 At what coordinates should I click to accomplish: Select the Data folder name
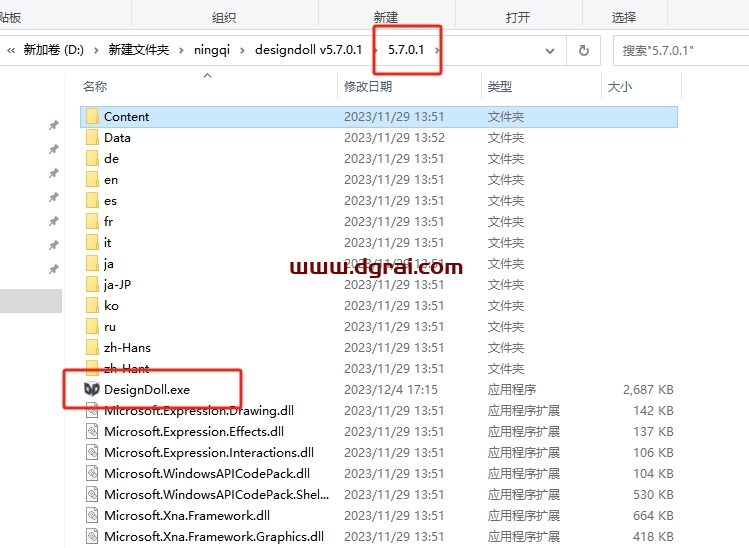[x=117, y=138]
